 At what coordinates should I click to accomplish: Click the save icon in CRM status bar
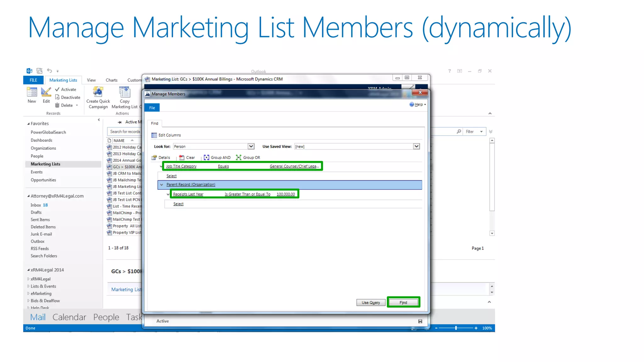click(x=420, y=321)
